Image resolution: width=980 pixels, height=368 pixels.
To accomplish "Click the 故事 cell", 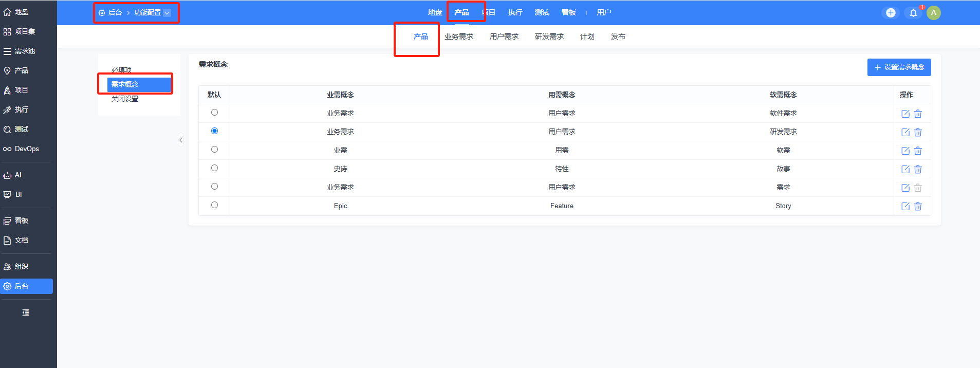I will coord(783,169).
